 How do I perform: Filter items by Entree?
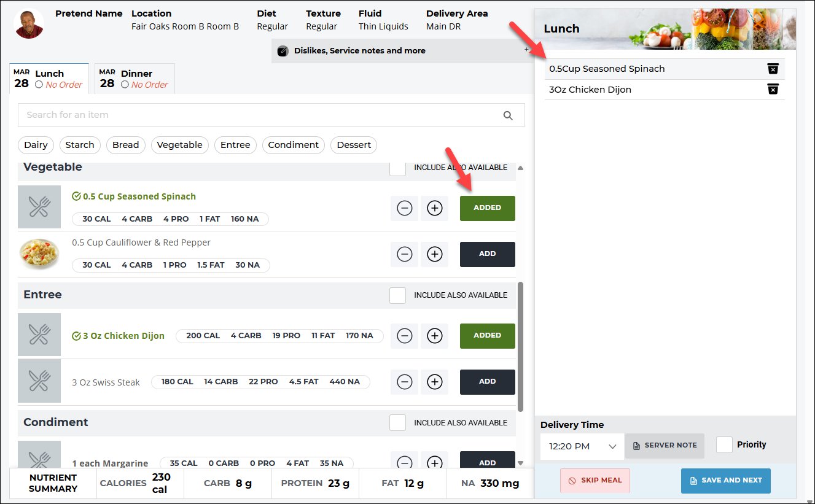235,145
